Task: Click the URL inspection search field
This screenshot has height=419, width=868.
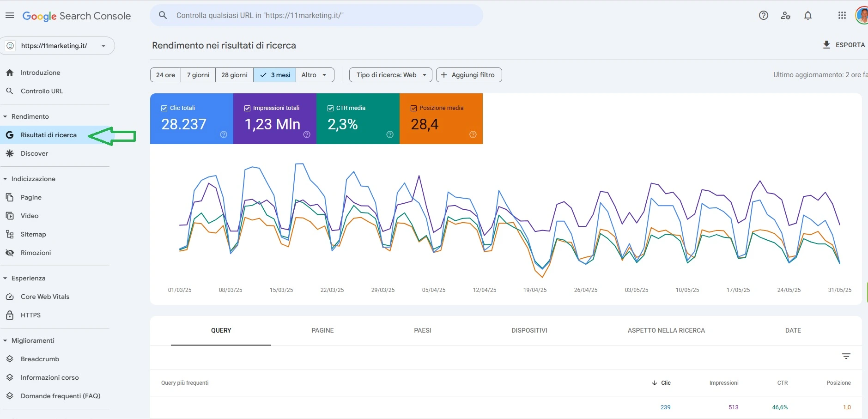Action: point(316,16)
